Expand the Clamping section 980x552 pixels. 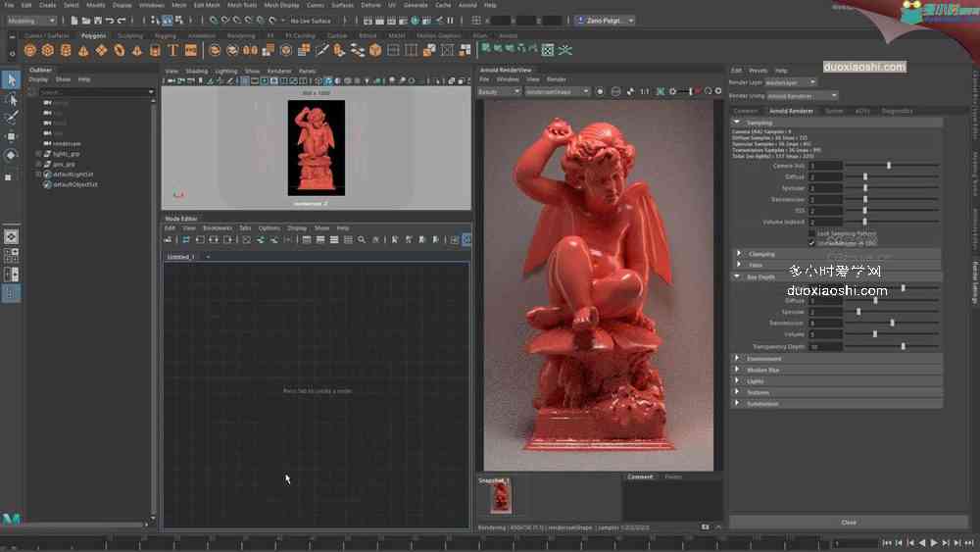tap(739, 254)
